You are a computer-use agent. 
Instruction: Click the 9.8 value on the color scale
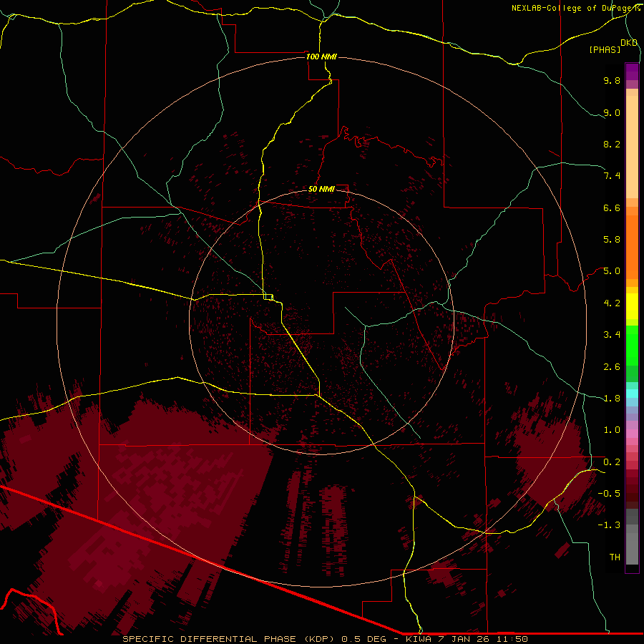[x=612, y=81]
